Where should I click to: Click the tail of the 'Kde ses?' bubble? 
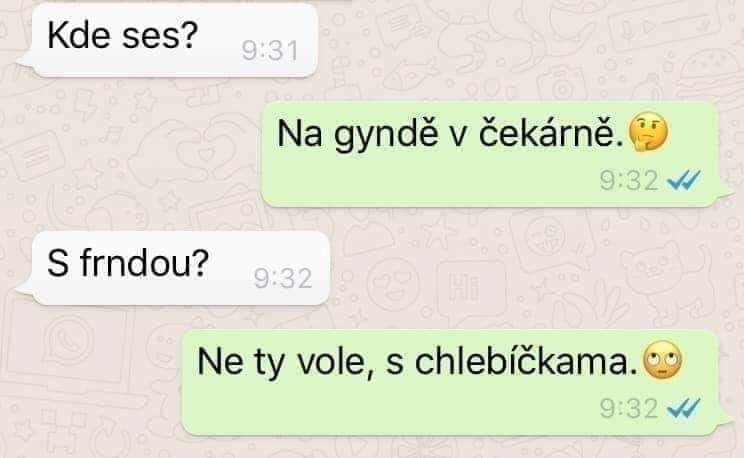(x=25, y=63)
